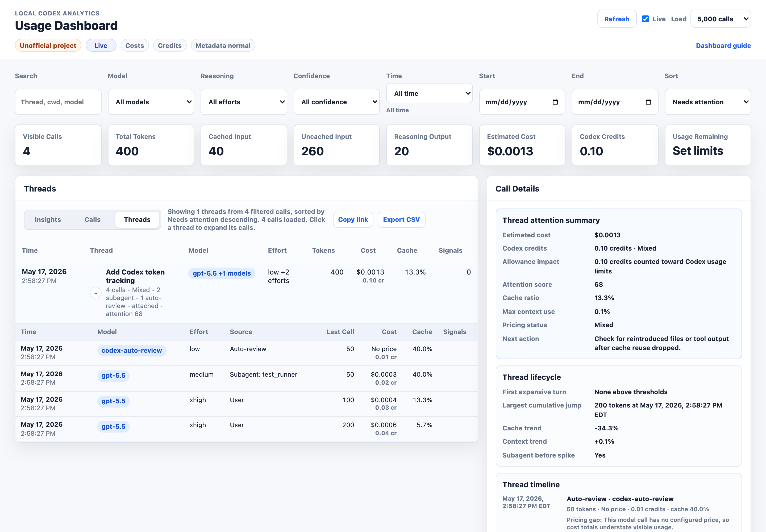Switch to the Insights tab
This screenshot has width=766, height=532.
[x=48, y=220]
